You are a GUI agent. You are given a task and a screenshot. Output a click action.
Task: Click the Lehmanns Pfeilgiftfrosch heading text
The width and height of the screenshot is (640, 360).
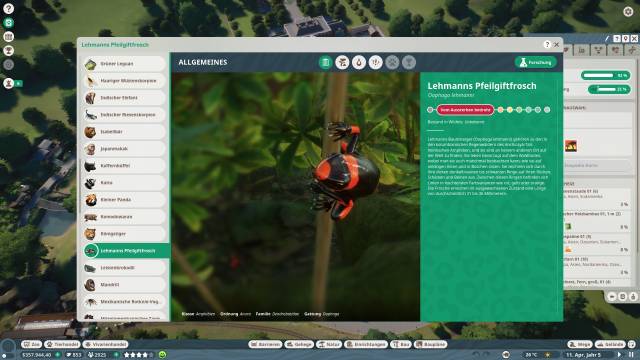[x=482, y=86]
